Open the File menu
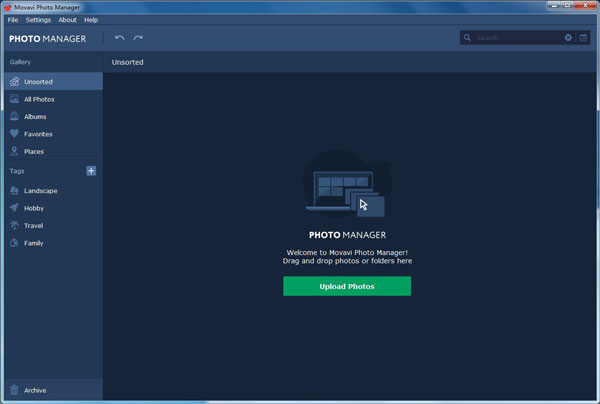 click(13, 20)
